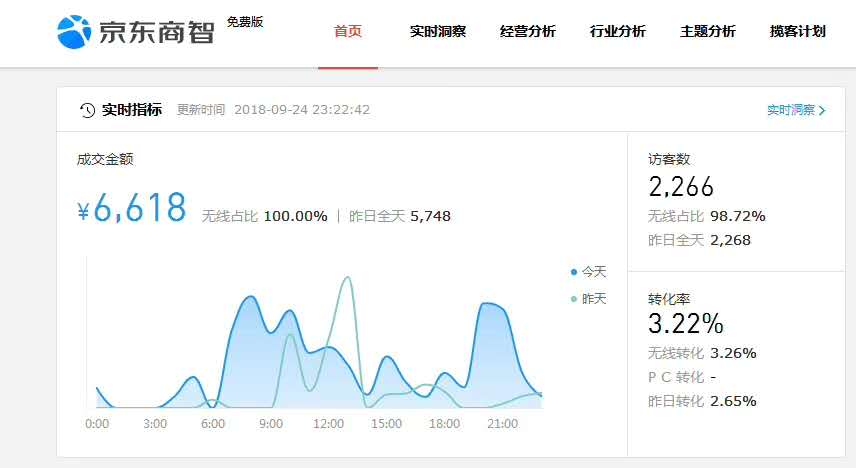Click the ¥6,618 amount value
The height and width of the screenshot is (468, 856).
click(132, 208)
